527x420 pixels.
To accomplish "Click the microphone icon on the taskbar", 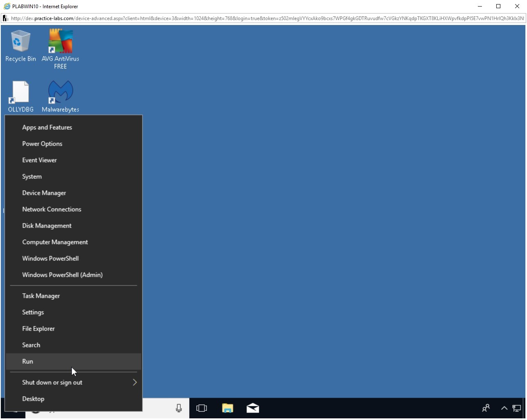I will 179,408.
